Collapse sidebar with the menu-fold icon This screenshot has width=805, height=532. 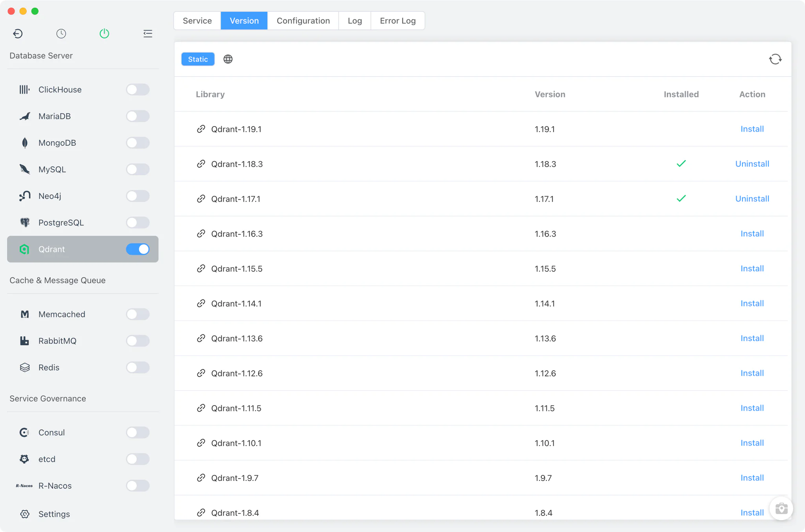click(147, 34)
